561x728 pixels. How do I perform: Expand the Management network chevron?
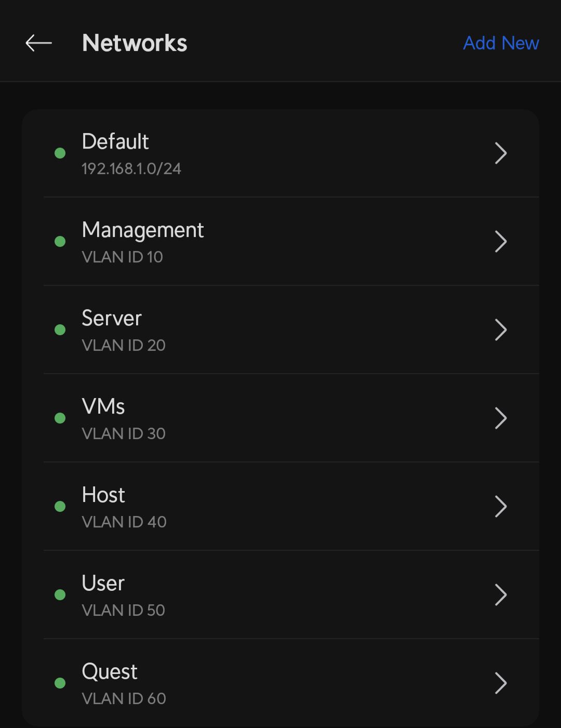pyautogui.click(x=500, y=242)
